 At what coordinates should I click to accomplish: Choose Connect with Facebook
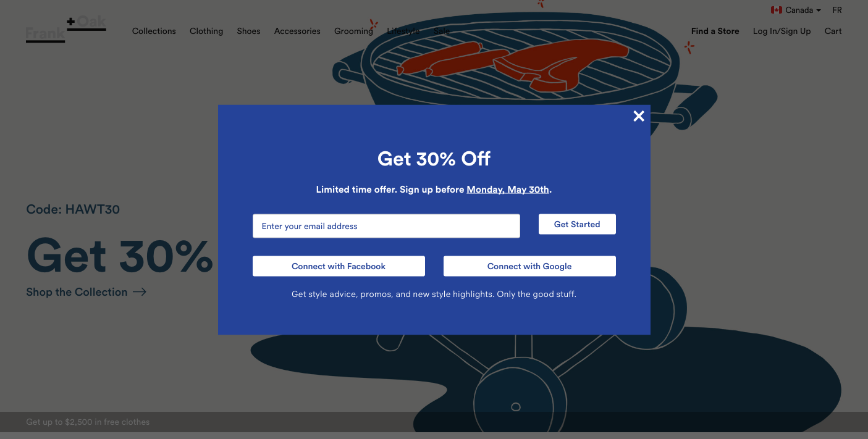point(339,266)
